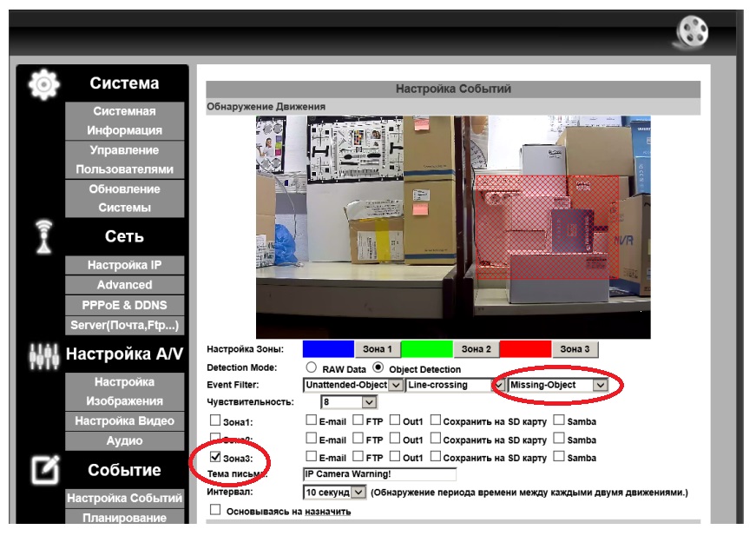The height and width of the screenshot is (536, 756).
Task: Open Server(Почта,Ftp...) settings
Action: point(124,325)
